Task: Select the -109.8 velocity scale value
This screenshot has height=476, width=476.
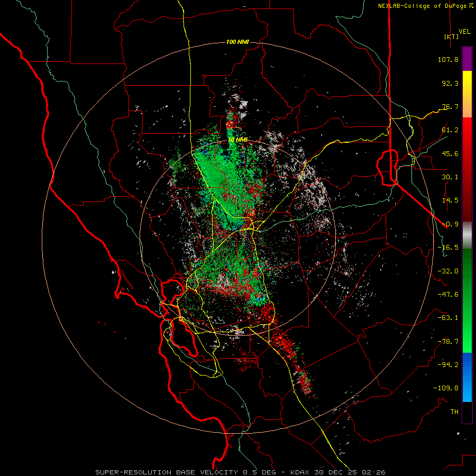Action: coord(446,388)
